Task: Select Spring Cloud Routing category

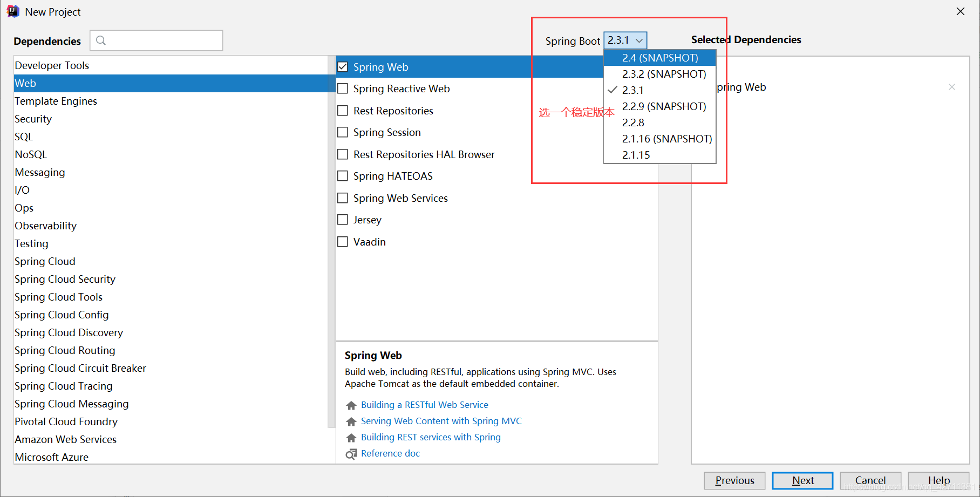Action: point(171,350)
